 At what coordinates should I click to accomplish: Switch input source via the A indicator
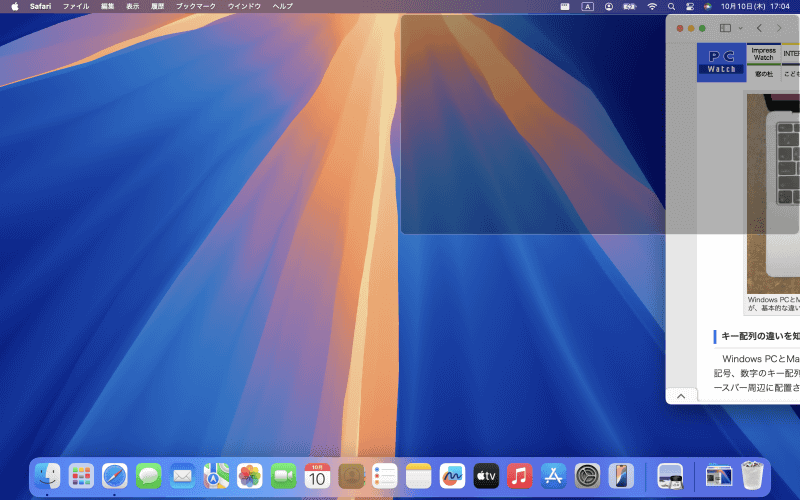point(588,7)
